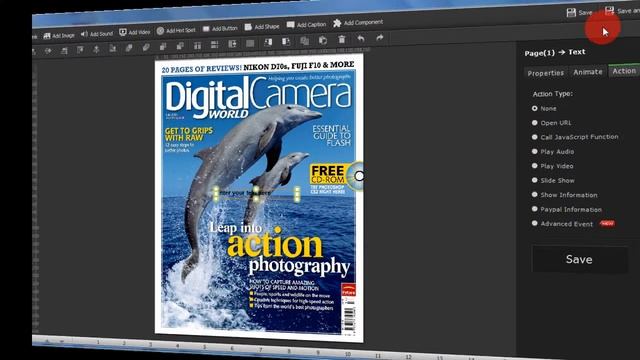Click the Add Caption toolbar icon
Image resolution: width=640 pixels, height=360 pixels.
point(291,25)
